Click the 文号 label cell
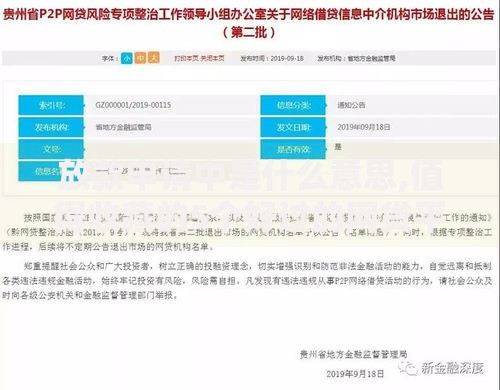Image resolution: width=500 pixels, height=390 pixels. (51, 149)
